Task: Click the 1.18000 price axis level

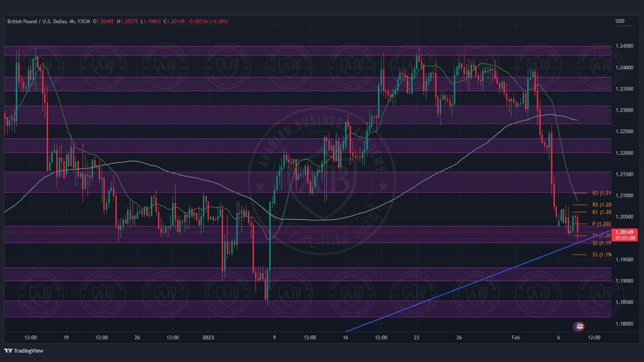Action: [624, 324]
